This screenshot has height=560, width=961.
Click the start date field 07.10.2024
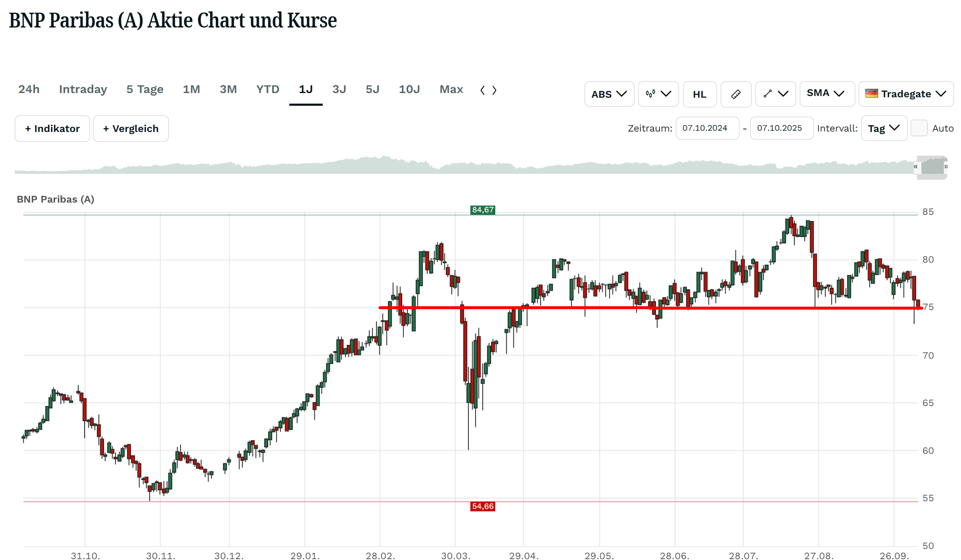[707, 128]
